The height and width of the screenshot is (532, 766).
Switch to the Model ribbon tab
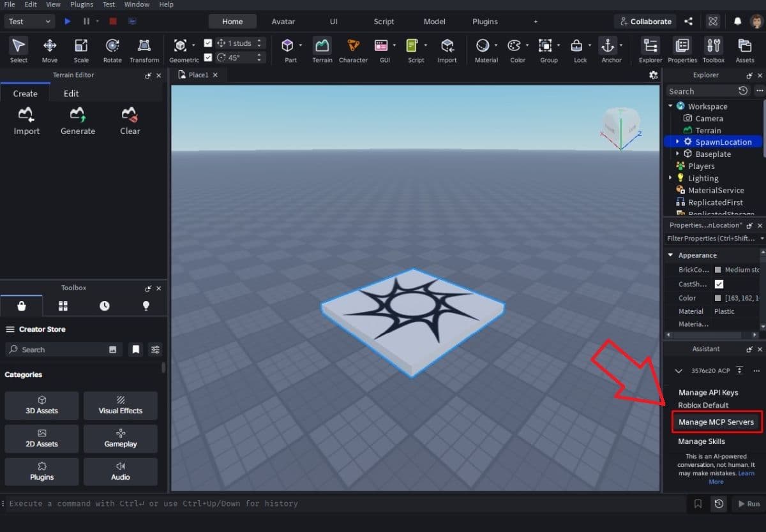tap(435, 21)
